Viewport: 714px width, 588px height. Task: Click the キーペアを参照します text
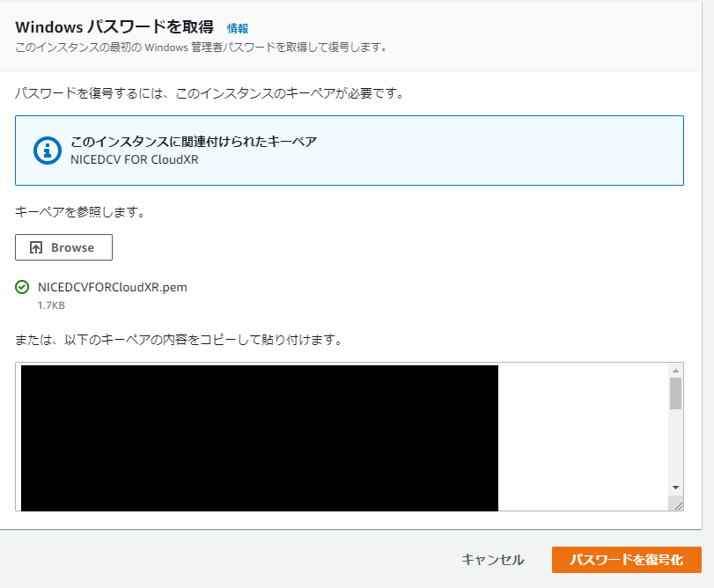(x=80, y=212)
